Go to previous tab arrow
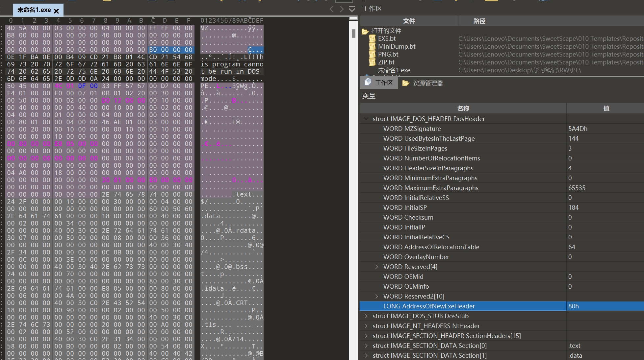644x360 pixels. point(332,9)
